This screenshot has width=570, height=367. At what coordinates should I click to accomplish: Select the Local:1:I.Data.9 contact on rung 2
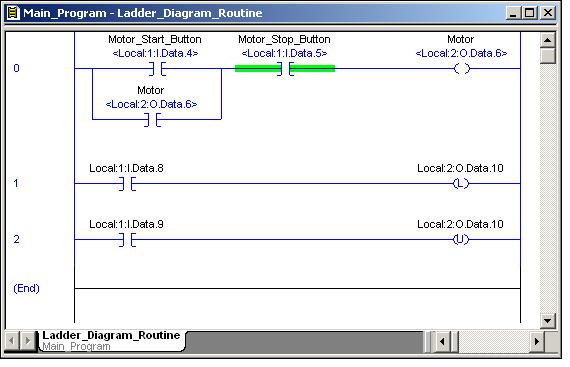127,240
